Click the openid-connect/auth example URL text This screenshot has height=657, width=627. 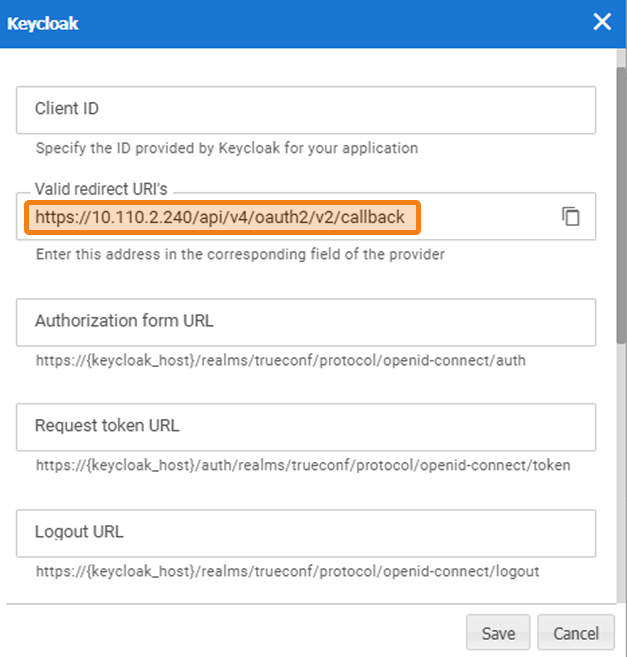[x=281, y=360]
